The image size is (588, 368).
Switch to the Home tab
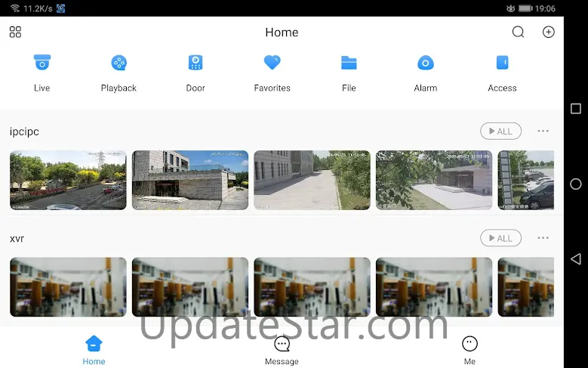pyautogui.click(x=94, y=351)
